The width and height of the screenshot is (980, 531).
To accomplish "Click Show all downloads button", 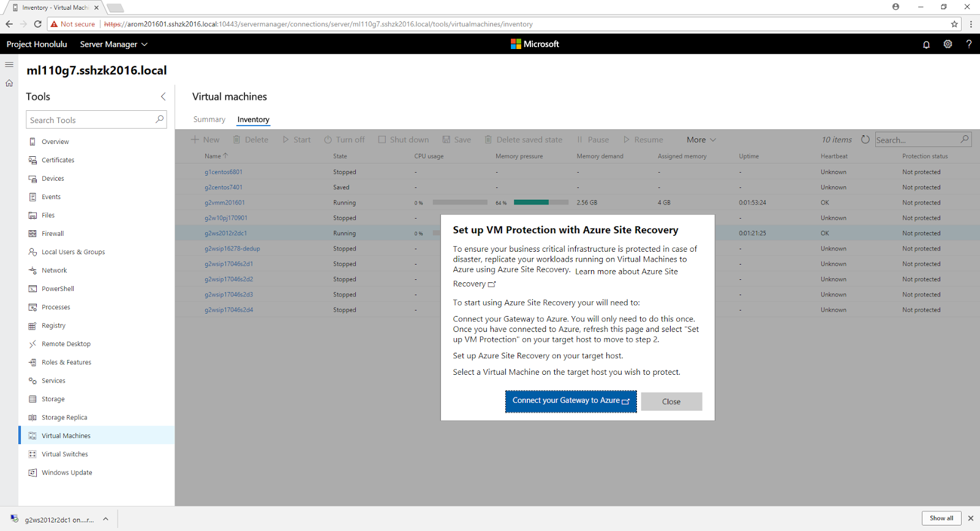I will [941, 518].
